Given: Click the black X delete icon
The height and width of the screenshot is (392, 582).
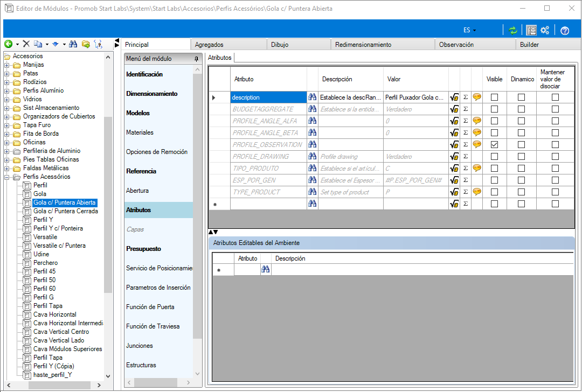Looking at the screenshot, I should [26, 44].
